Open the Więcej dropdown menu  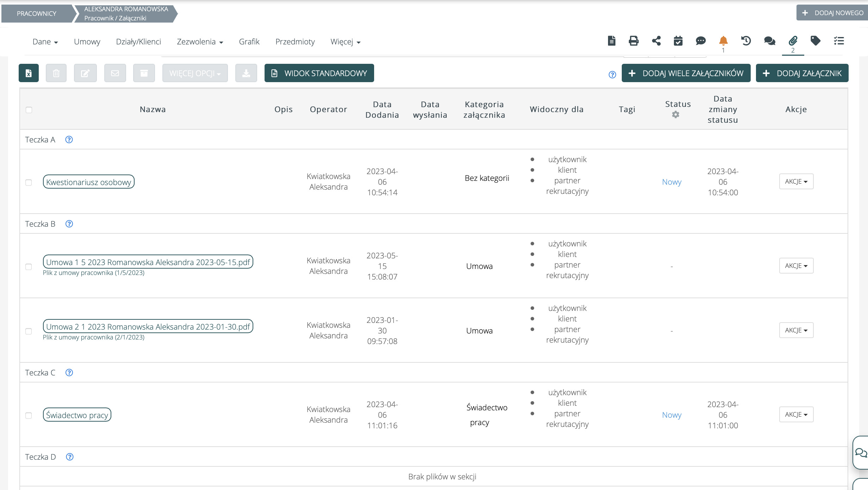tap(345, 42)
